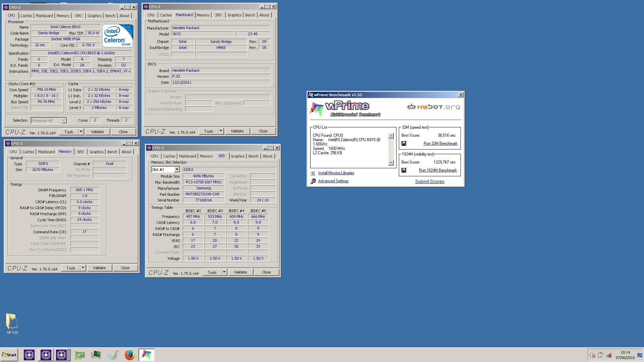Launch Paint from the taskbar palette icon
The image size is (644, 362).
pos(113,355)
